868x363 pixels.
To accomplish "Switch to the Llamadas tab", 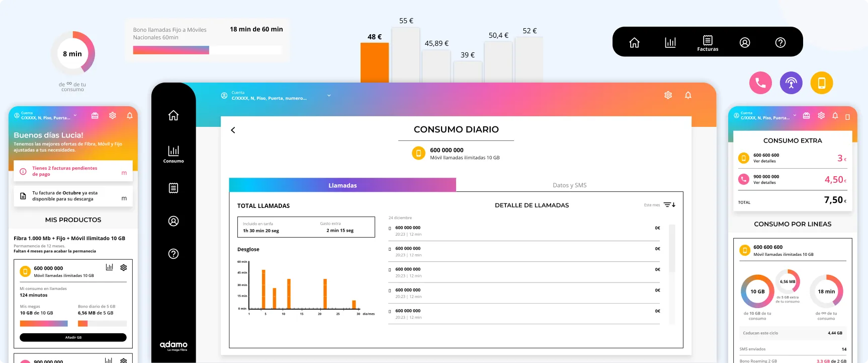I will tap(342, 185).
